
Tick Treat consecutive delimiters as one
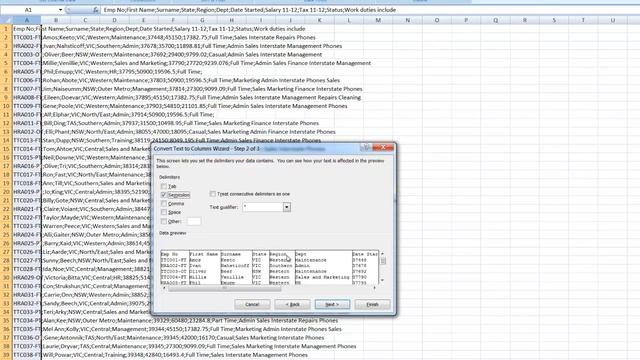[213, 194]
